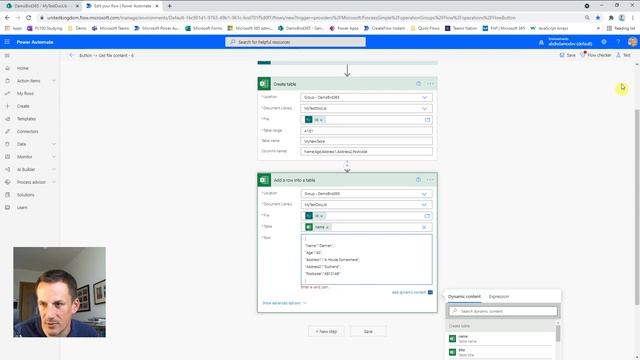Image resolution: width=640 pixels, height=360 pixels.
Task: Search for helpful resources field
Action: point(296,42)
